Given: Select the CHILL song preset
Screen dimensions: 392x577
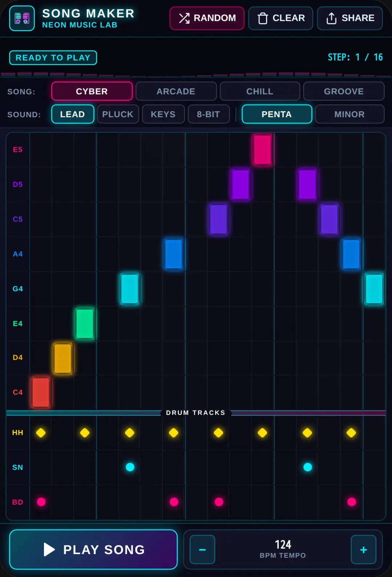Looking at the screenshot, I should [x=260, y=91].
